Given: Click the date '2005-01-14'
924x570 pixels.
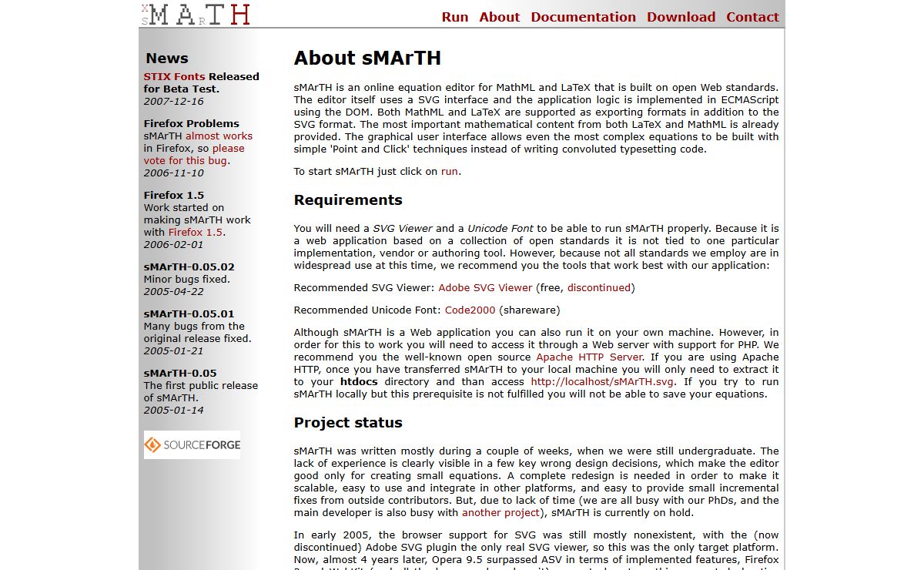Looking at the screenshot, I should click(173, 410).
